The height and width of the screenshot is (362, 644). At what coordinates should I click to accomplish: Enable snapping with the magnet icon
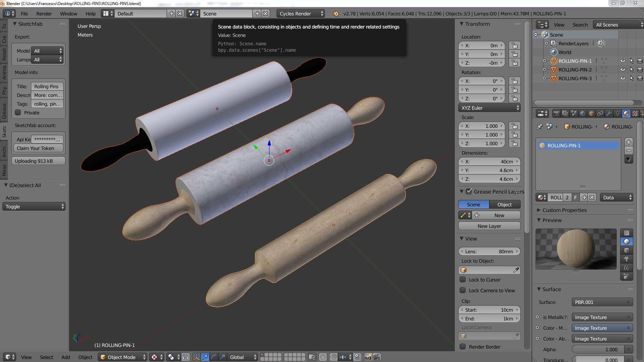[x=333, y=357]
